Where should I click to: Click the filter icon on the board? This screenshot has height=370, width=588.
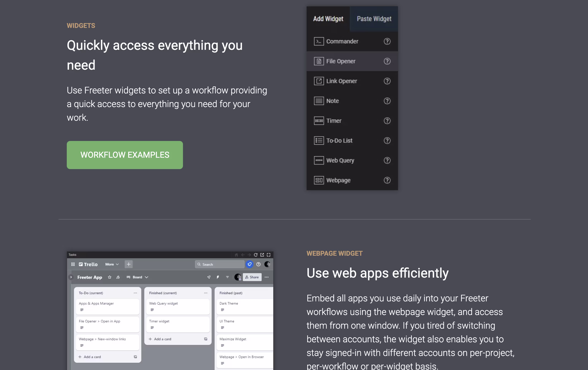(x=227, y=277)
